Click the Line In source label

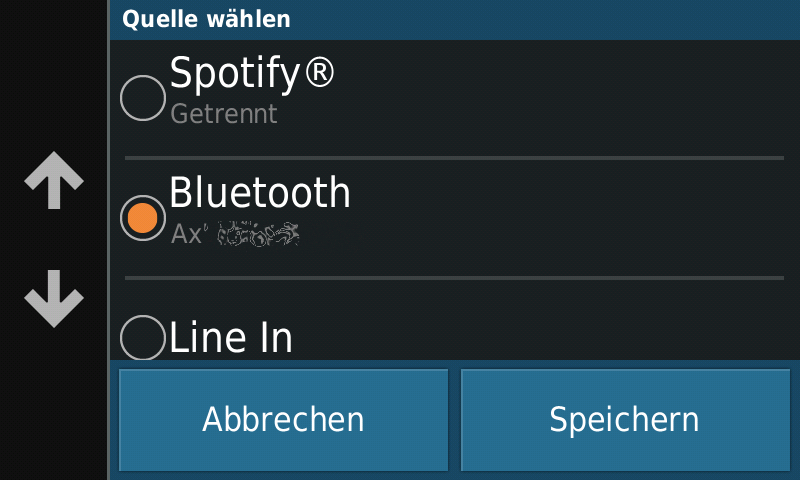coord(231,337)
